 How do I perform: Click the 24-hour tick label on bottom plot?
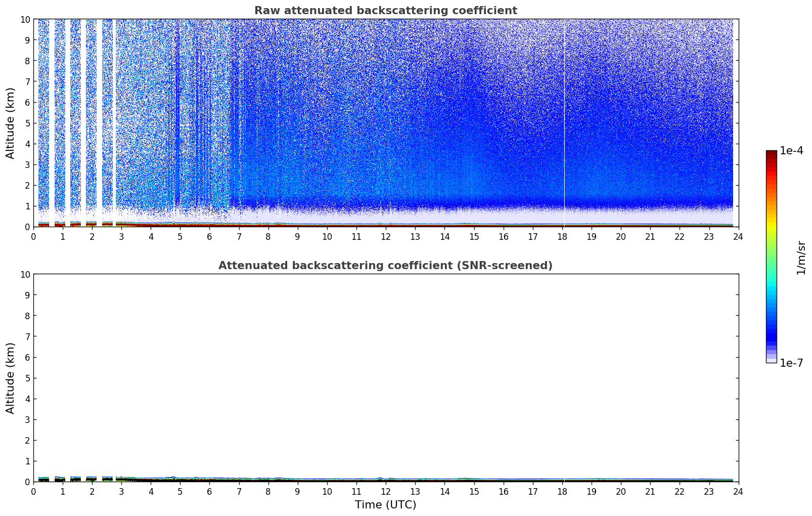click(738, 491)
